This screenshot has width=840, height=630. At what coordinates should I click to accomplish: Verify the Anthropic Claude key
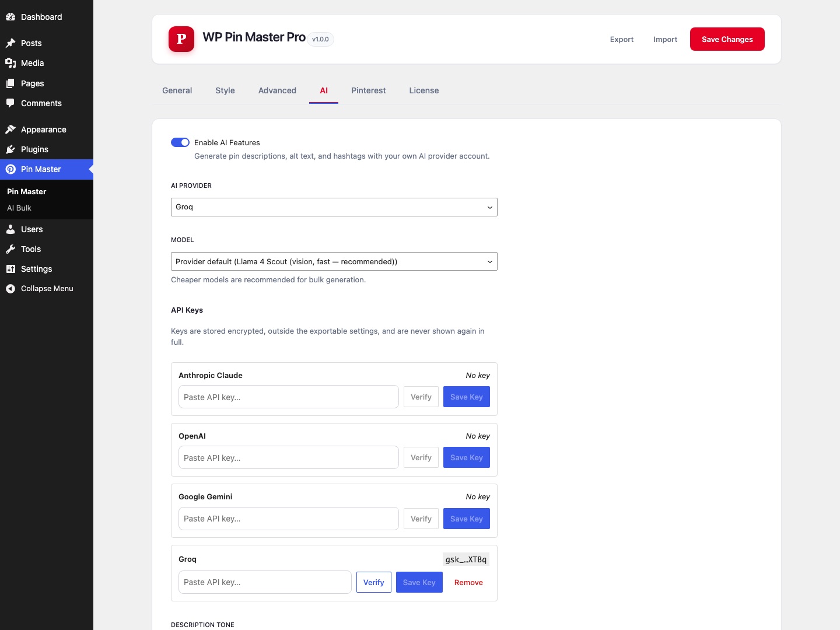pyautogui.click(x=421, y=397)
